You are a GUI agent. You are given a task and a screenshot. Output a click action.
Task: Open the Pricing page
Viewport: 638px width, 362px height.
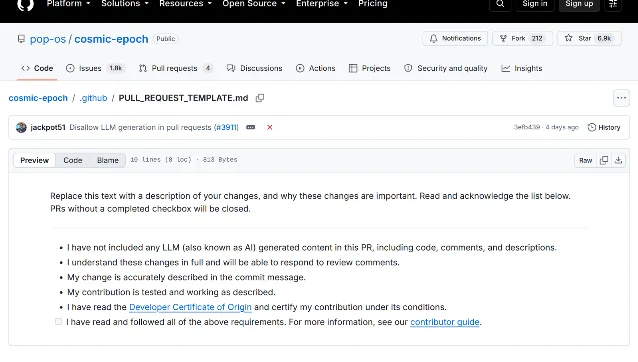[x=373, y=4]
